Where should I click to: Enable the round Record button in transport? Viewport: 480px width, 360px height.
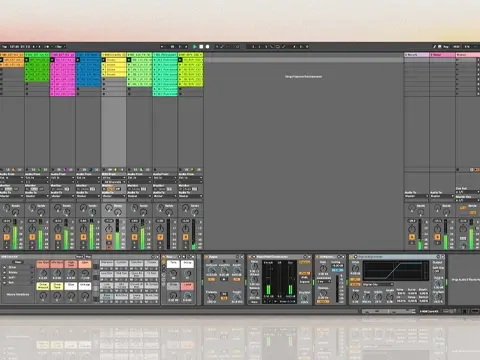[x=207, y=47]
